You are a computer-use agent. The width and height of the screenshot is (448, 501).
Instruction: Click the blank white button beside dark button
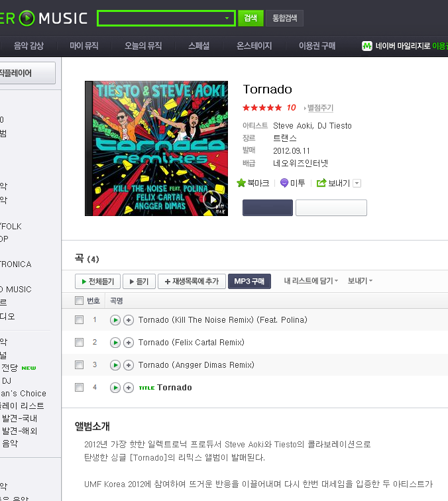[331, 207]
